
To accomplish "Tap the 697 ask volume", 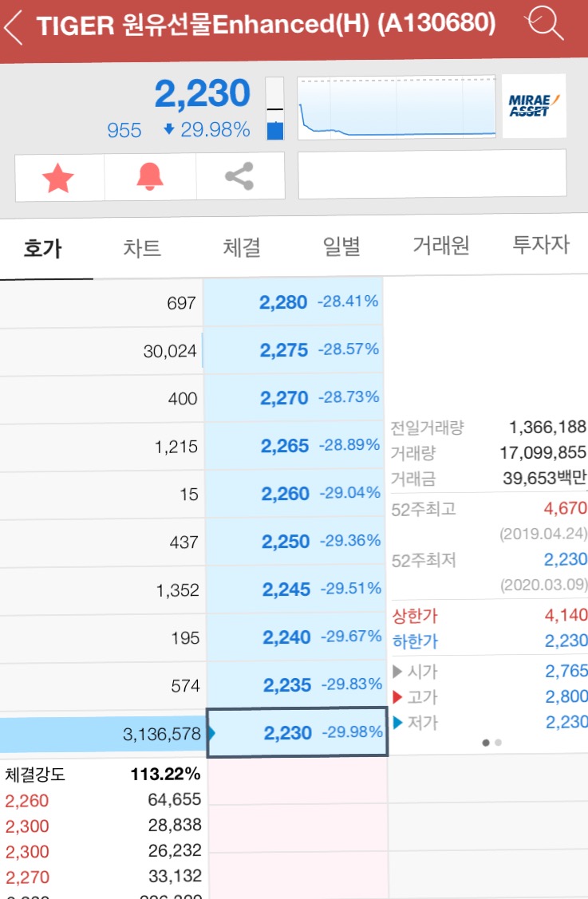I will (181, 303).
